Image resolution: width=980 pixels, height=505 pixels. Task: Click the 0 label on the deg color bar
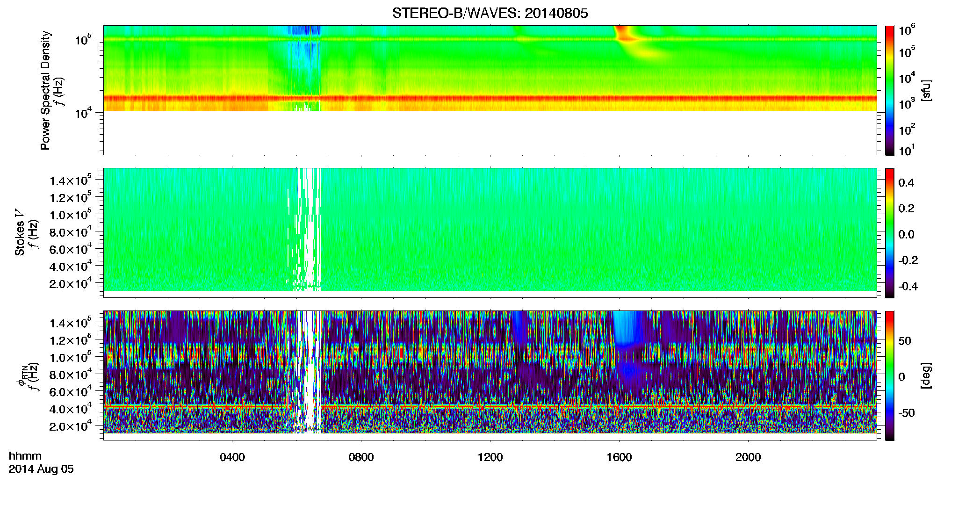[x=901, y=377]
